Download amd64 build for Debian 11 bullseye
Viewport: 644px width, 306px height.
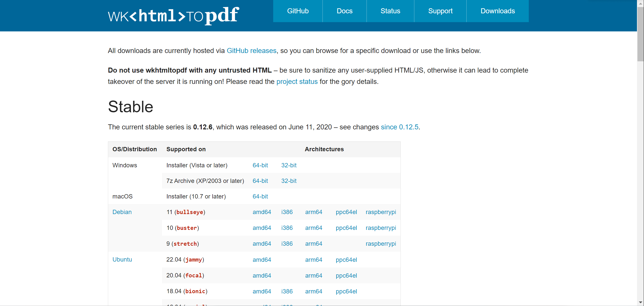click(x=262, y=212)
